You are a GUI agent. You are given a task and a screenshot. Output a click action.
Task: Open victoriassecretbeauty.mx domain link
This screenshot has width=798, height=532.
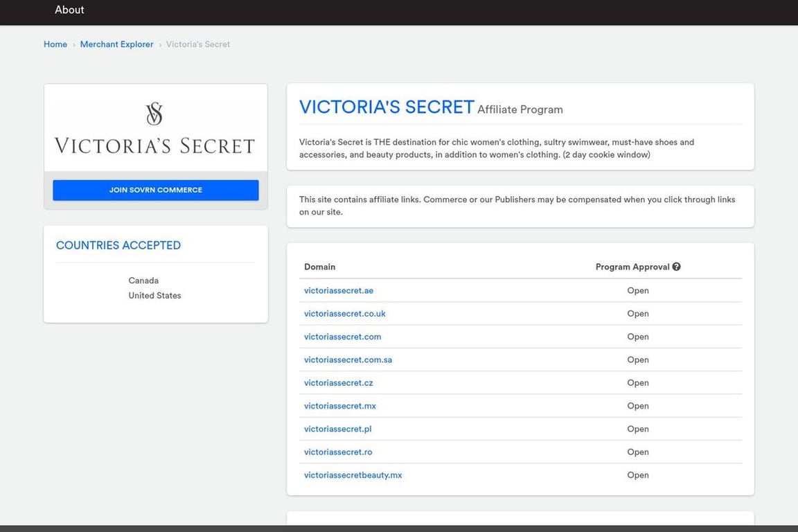point(353,475)
